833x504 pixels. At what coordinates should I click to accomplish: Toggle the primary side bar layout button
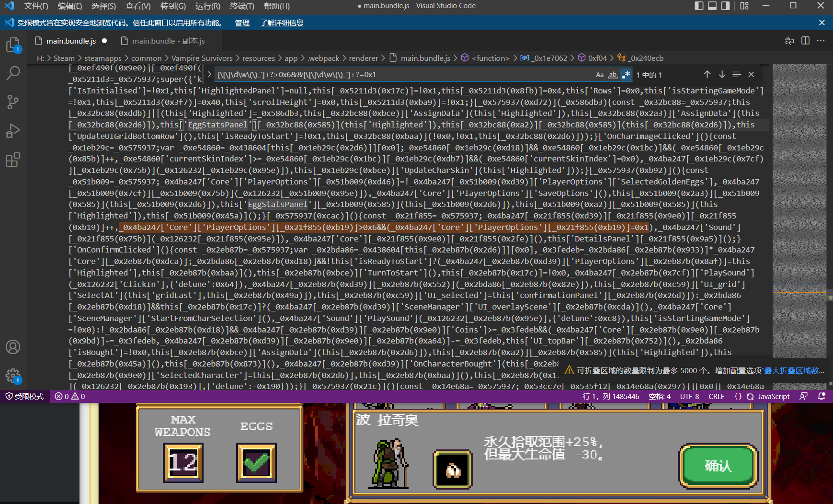pos(699,6)
